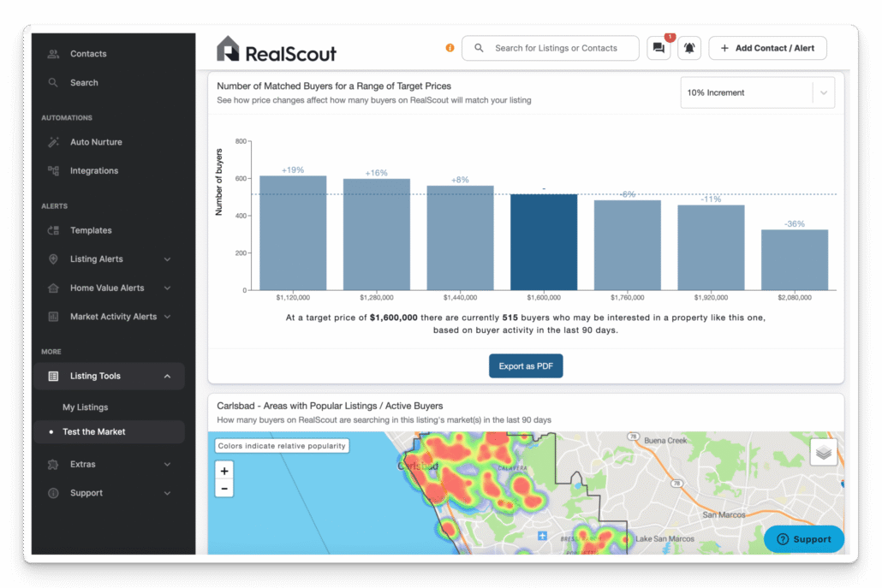The image size is (882, 588).
Task: Zoom in on the Carlsbad map
Action: coord(224,471)
